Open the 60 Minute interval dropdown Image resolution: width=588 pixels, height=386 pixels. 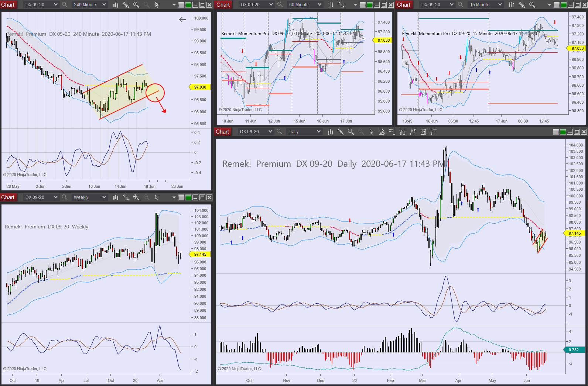[x=305, y=5]
